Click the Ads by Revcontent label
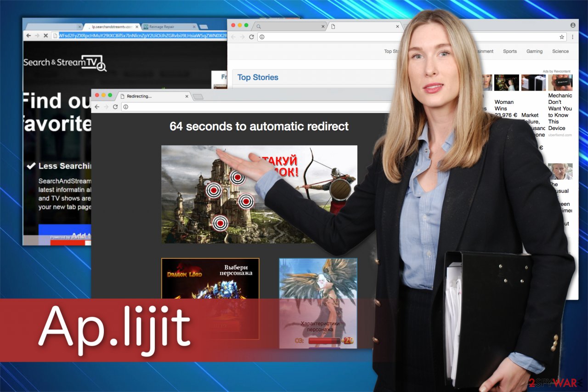This screenshot has width=588, height=392. (557, 71)
